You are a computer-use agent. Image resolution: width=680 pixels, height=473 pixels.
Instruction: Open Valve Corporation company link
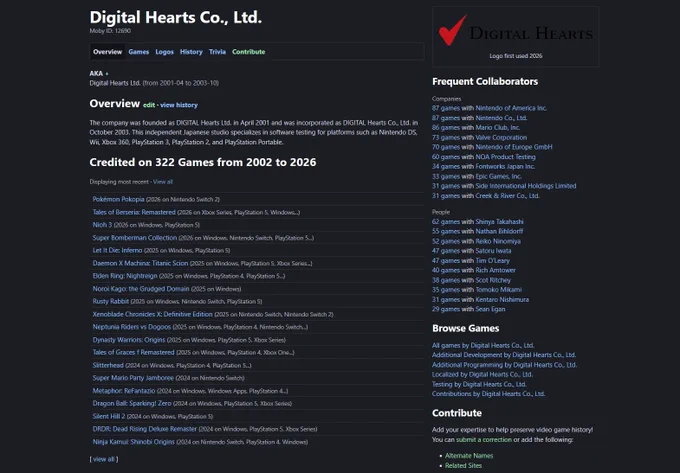[x=501, y=137]
